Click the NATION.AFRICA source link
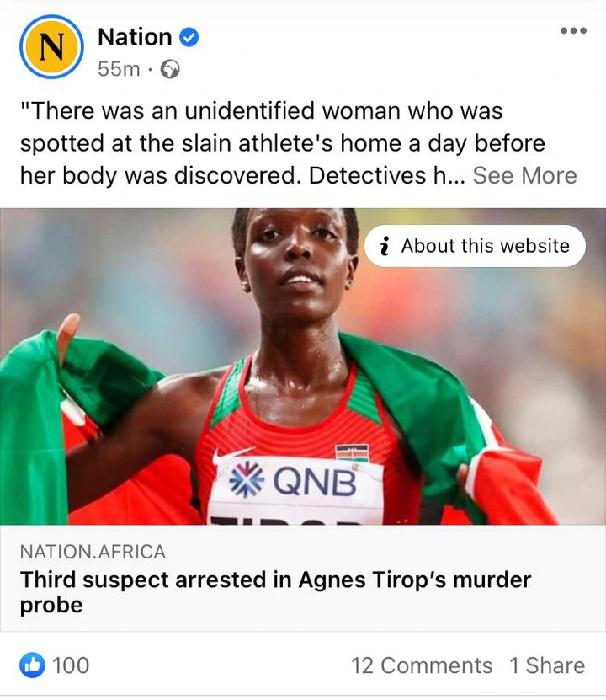606x700 pixels. (93, 552)
